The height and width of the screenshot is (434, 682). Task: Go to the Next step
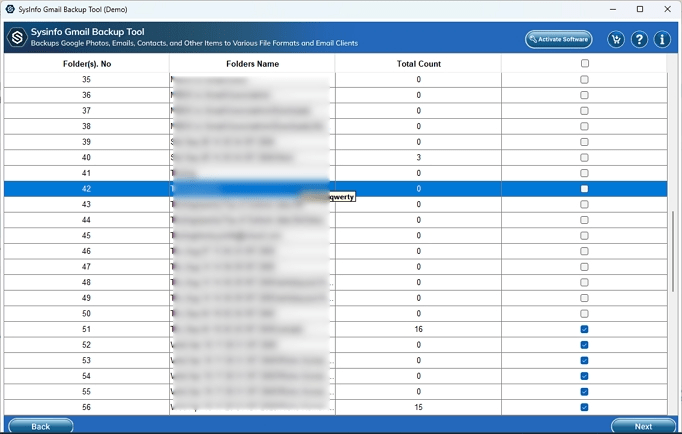643,426
